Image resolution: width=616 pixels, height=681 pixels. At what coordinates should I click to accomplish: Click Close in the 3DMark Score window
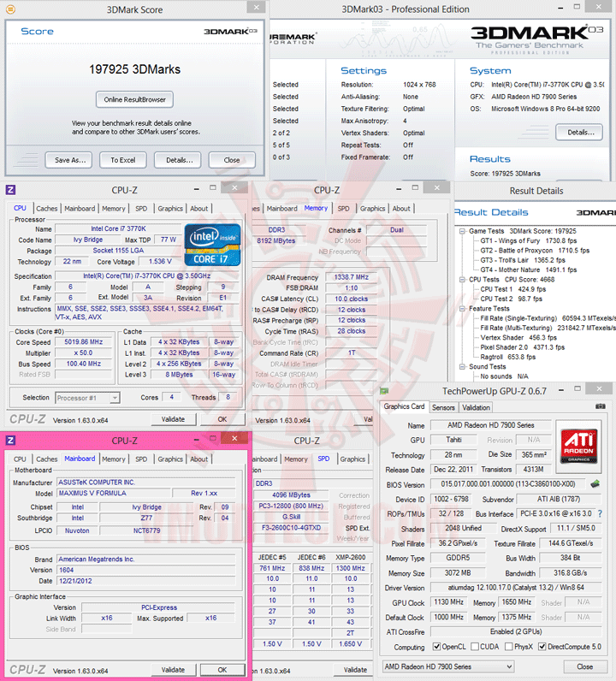(232, 160)
